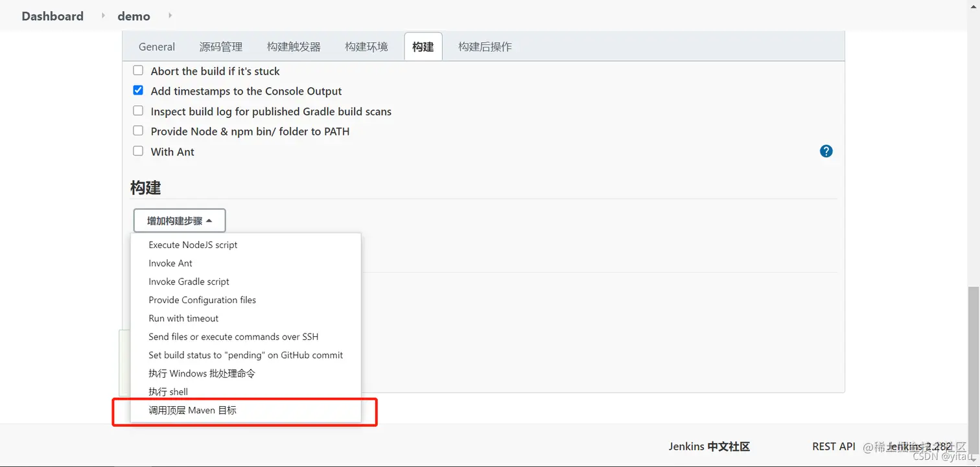The image size is (980, 467).
Task: Go to Dashboard breadcrumb link
Action: coord(52,16)
